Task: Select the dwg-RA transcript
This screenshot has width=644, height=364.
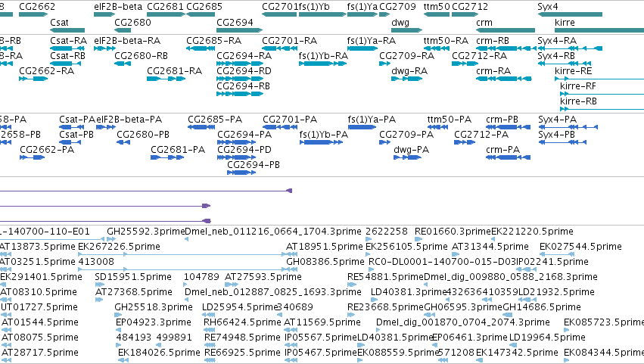Action: [x=406, y=79]
